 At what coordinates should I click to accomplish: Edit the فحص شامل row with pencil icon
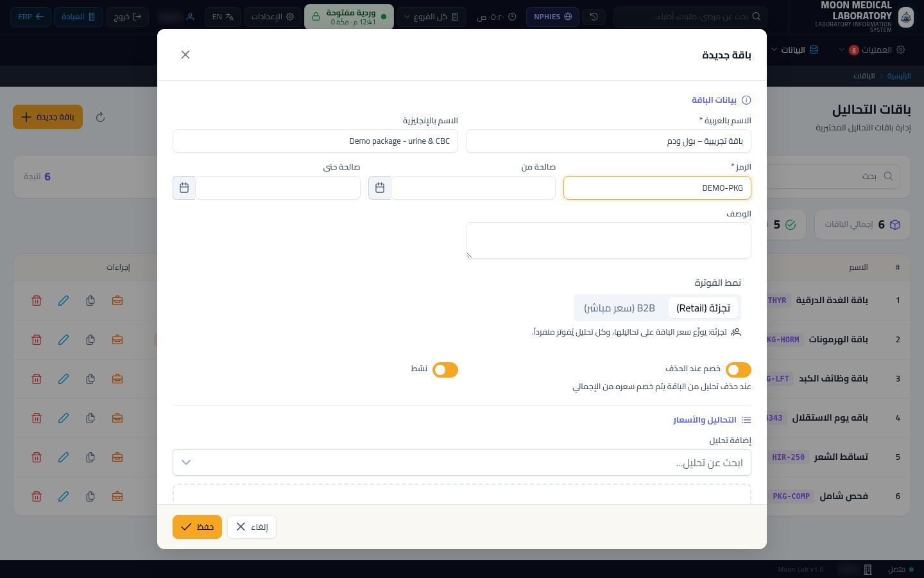point(64,496)
